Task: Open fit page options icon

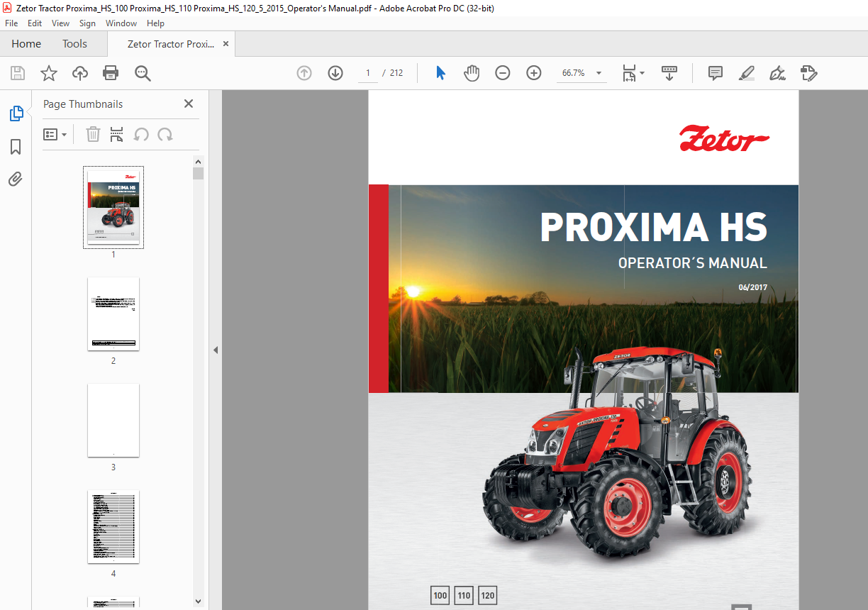Action: (x=633, y=73)
